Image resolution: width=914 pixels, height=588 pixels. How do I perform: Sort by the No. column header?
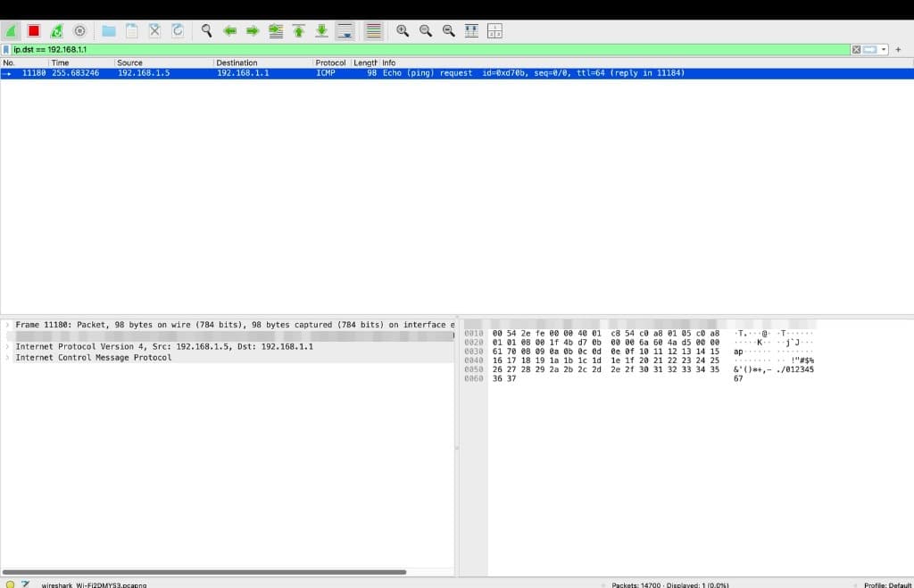[x=24, y=62]
